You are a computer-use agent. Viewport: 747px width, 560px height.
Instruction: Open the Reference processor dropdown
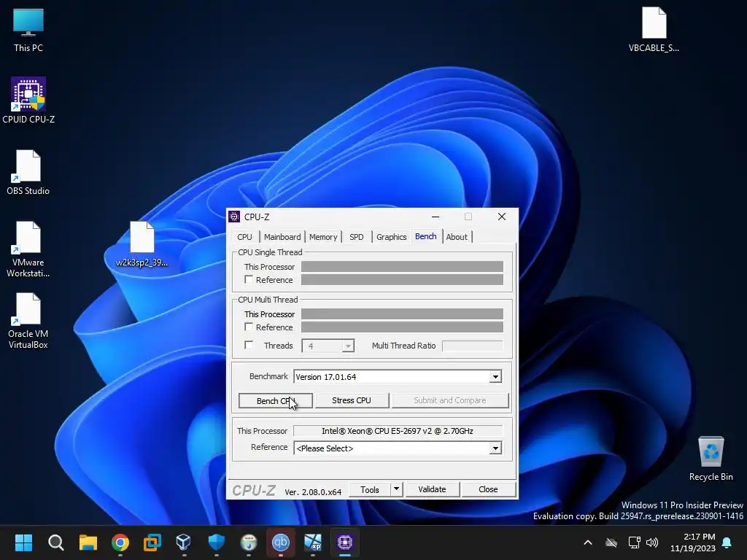(x=495, y=448)
